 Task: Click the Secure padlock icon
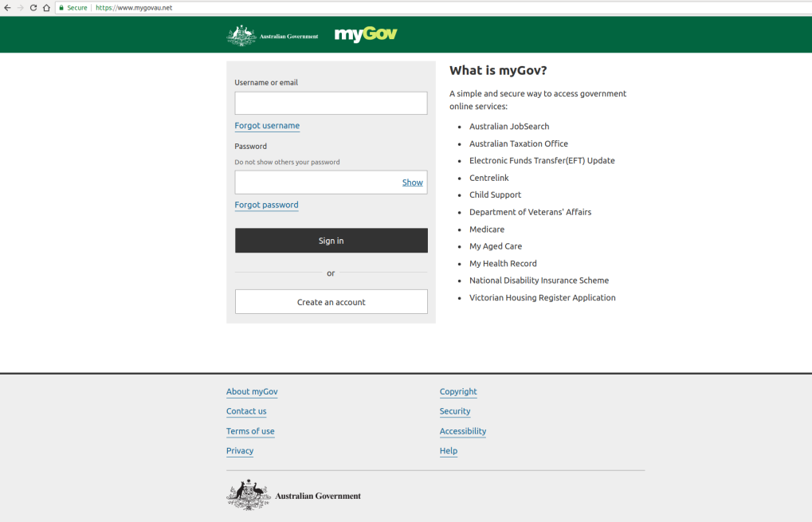[x=61, y=8]
